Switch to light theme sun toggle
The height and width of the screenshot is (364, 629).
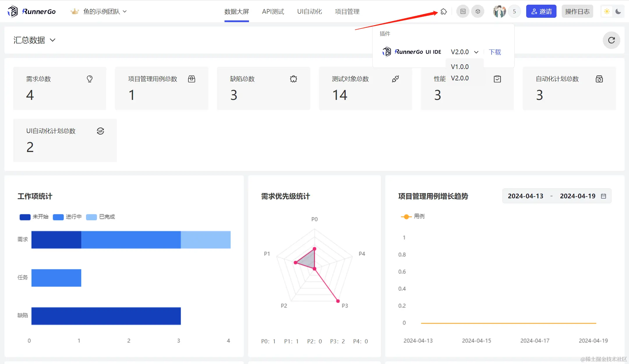(607, 12)
